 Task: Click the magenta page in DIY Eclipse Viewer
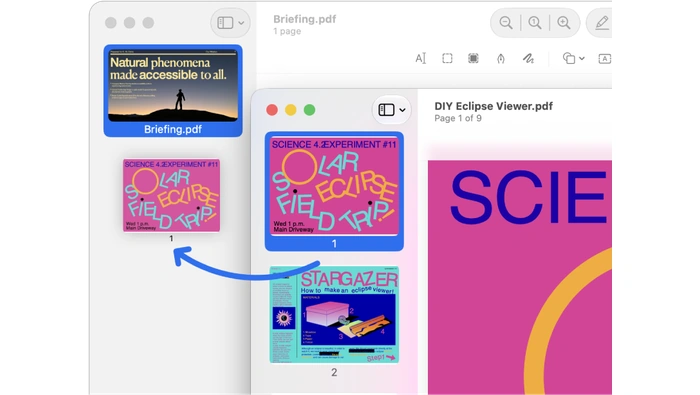pos(520,277)
